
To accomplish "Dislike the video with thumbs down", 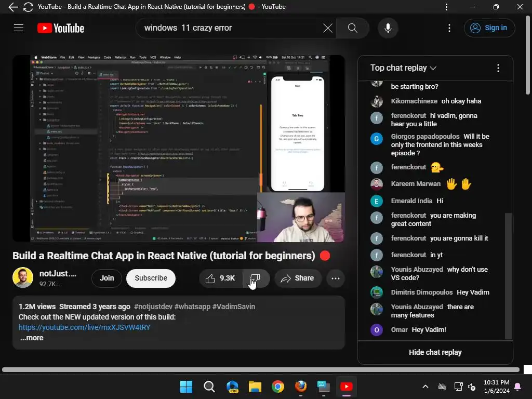I will (256, 278).
